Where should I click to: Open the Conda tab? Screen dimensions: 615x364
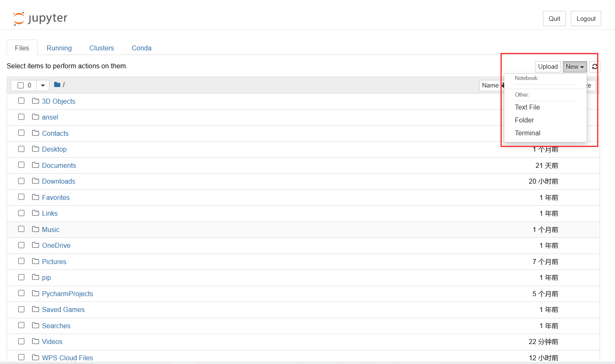point(142,48)
